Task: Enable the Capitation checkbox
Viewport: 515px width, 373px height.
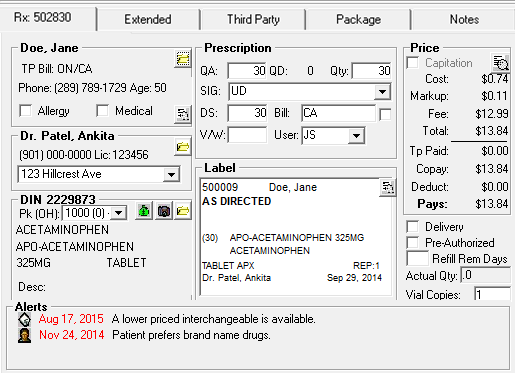Action: coord(413,63)
